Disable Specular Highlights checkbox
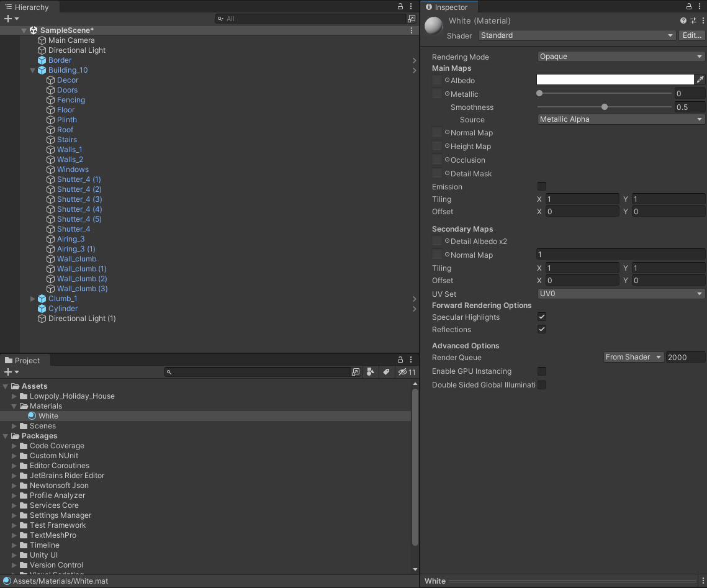Viewport: 707px width, 588px height. [x=542, y=317]
